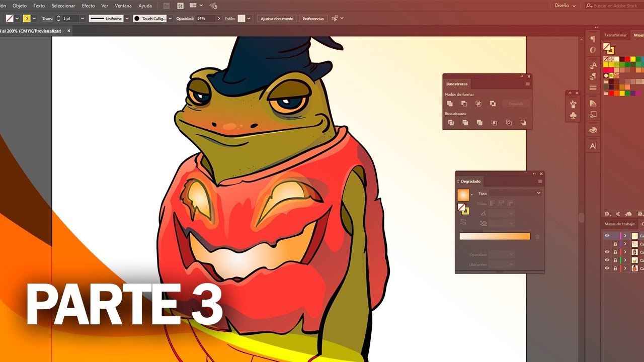Click the Preferencias button

313,18
